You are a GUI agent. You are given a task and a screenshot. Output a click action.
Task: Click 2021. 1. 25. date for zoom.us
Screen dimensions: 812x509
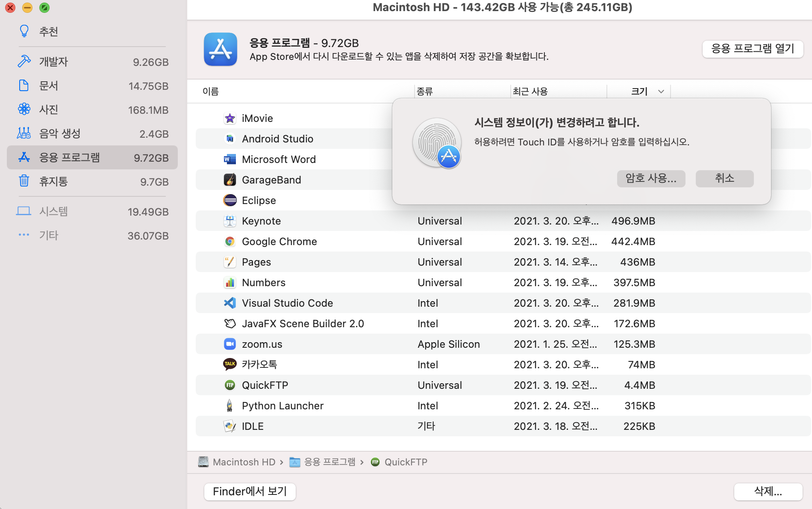click(556, 344)
